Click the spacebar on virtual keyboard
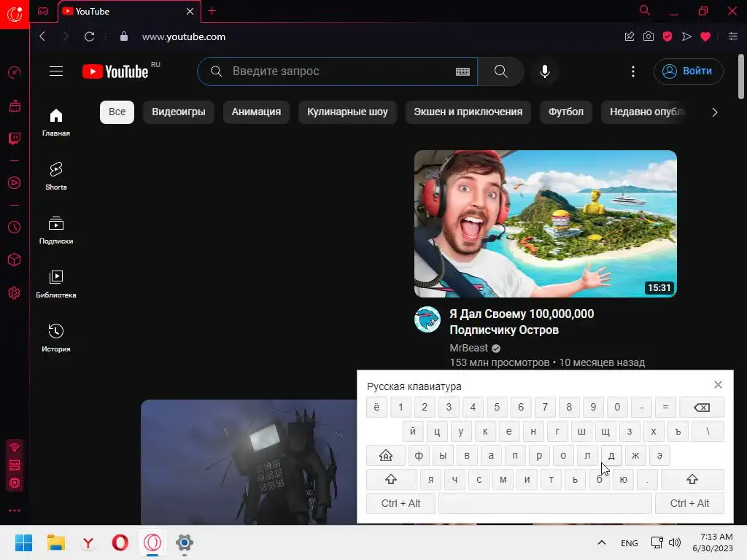Screen dimensions: 747x560 545,503
